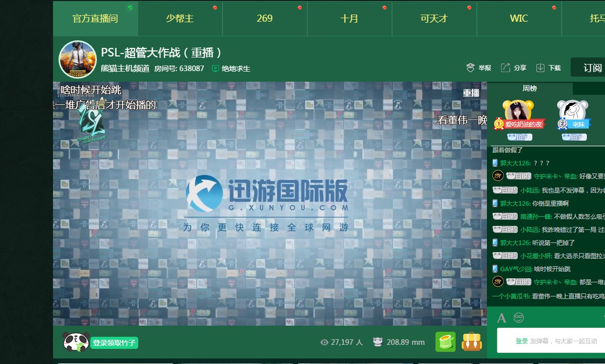
Task: Select the 周榜 weekly ranking tab
Action: pyautogui.click(x=530, y=88)
